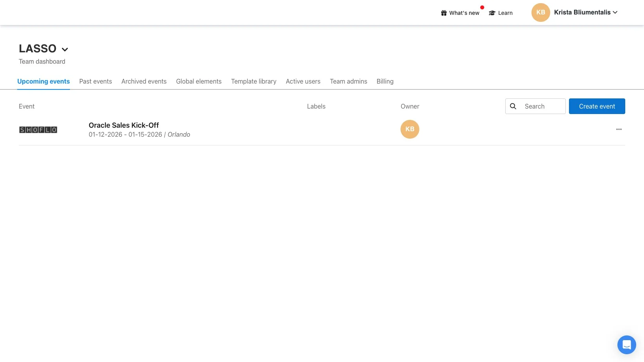Select the Template library tab

click(x=254, y=81)
